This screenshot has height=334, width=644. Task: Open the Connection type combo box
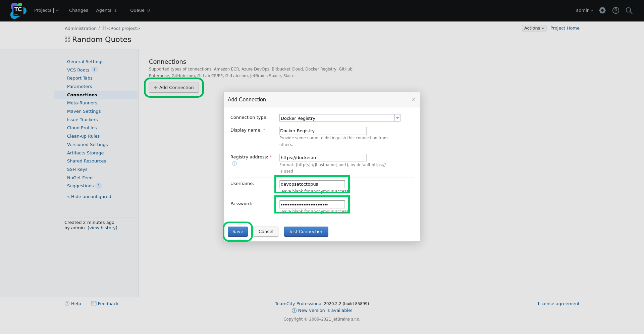point(340,118)
